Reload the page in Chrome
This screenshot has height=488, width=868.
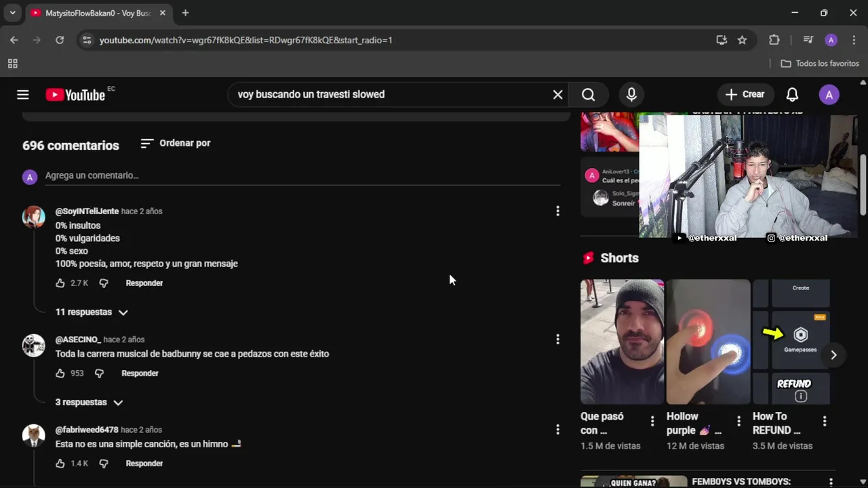[x=60, y=40]
